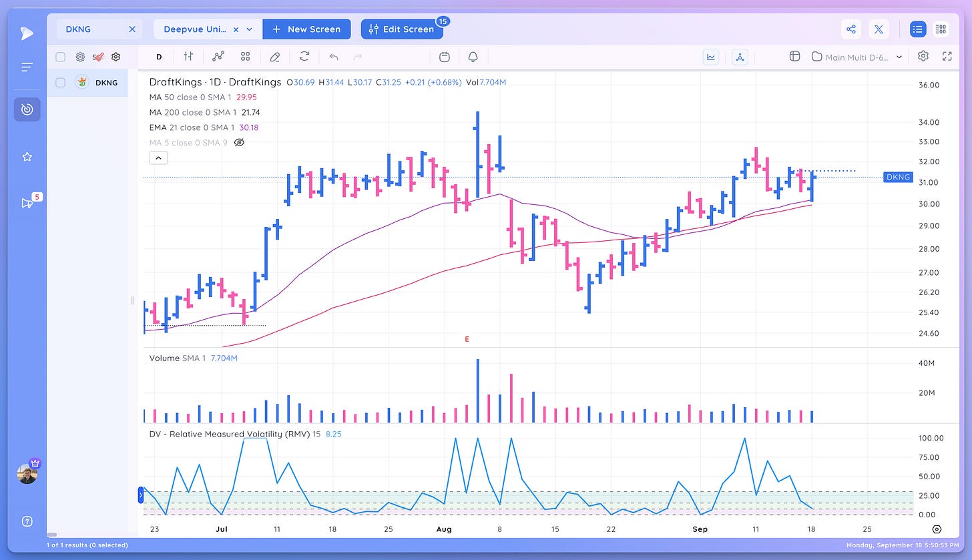Image resolution: width=972 pixels, height=560 pixels.
Task: Select the DKNG ticker in the watchlist
Action: (106, 83)
